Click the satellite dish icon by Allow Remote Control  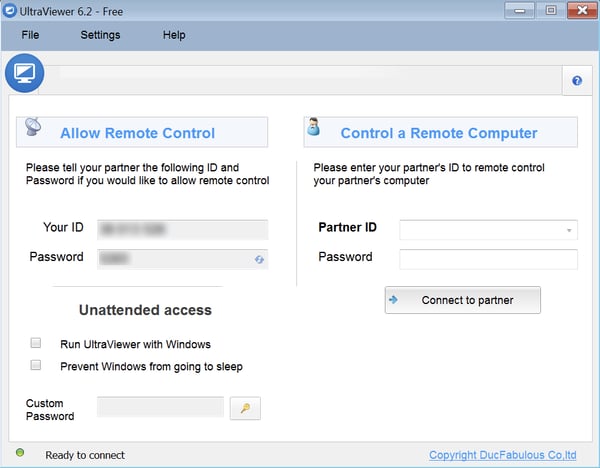(x=32, y=128)
